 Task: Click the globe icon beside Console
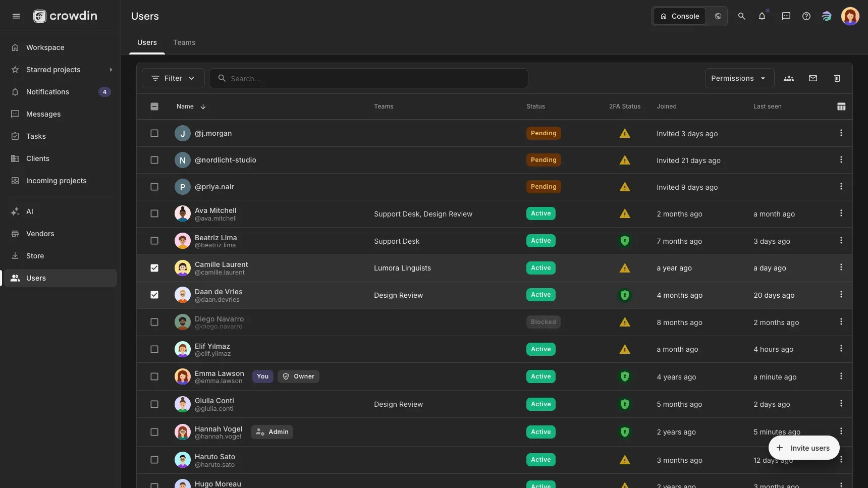[x=718, y=16]
